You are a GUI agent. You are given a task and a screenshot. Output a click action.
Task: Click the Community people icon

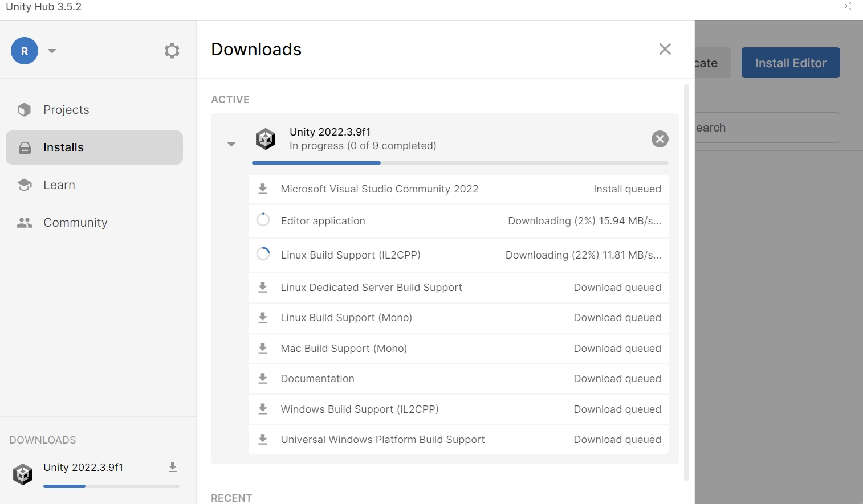pyautogui.click(x=25, y=223)
